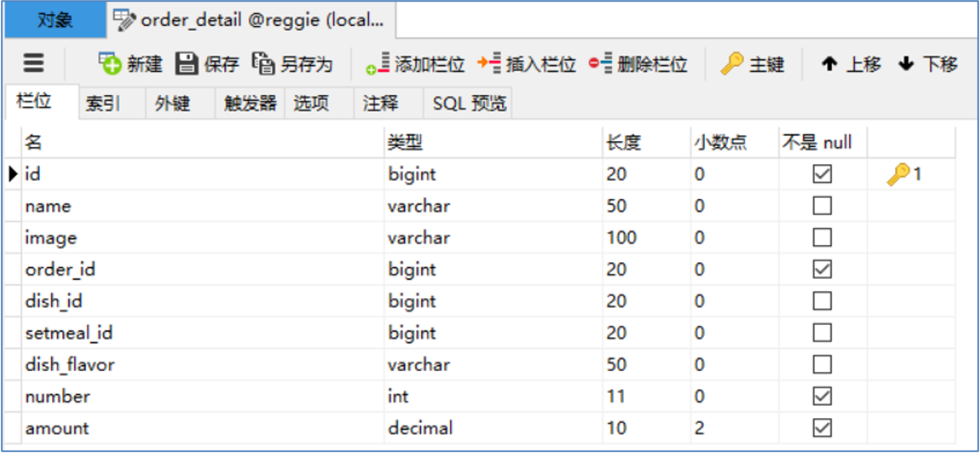Click length 20 in dish_id row
The height and width of the screenshot is (453, 980).
click(647, 300)
